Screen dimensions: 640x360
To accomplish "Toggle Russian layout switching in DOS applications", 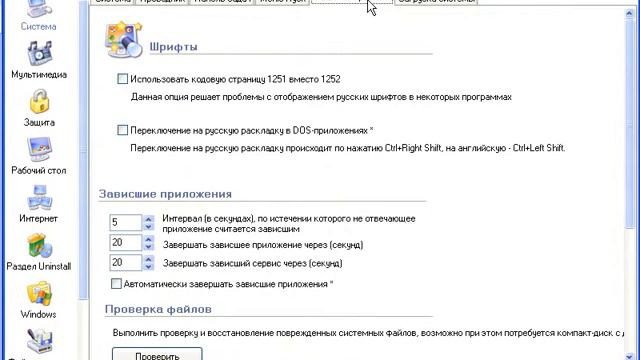I will click(x=122, y=130).
